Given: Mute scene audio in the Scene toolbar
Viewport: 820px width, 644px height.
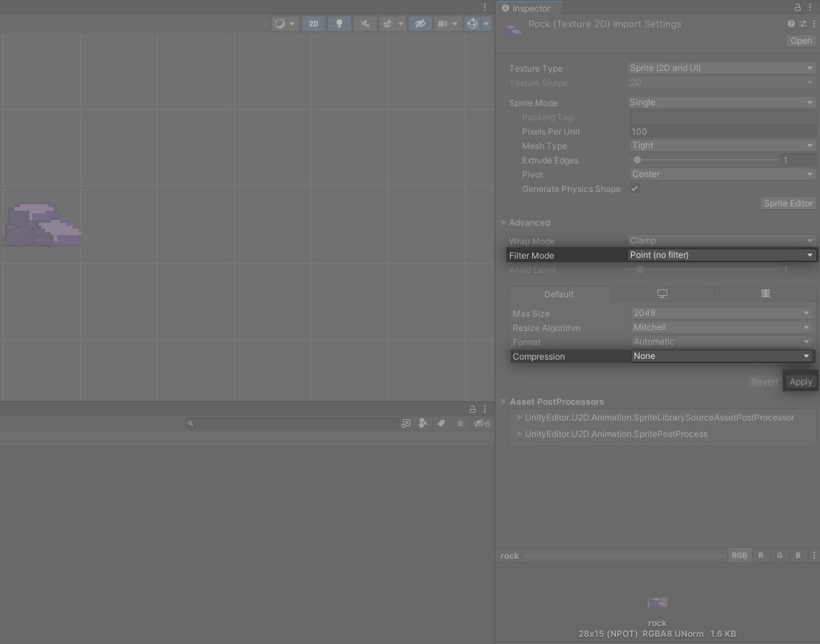Looking at the screenshot, I should tap(365, 24).
